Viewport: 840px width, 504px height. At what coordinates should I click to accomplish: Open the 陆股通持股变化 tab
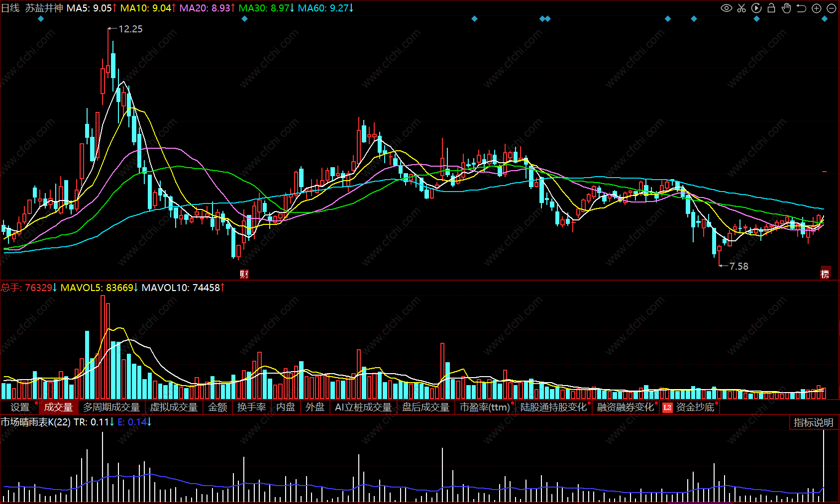coord(554,407)
